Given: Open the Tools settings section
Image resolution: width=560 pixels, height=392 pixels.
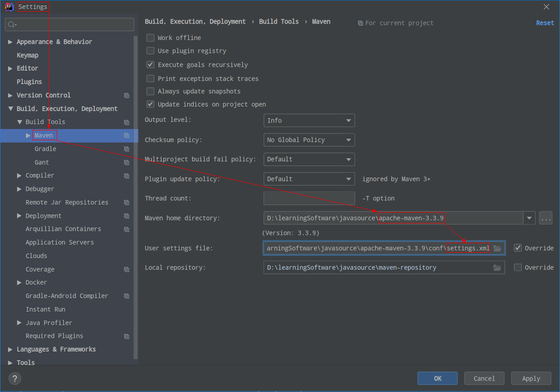Looking at the screenshot, I should point(26,362).
